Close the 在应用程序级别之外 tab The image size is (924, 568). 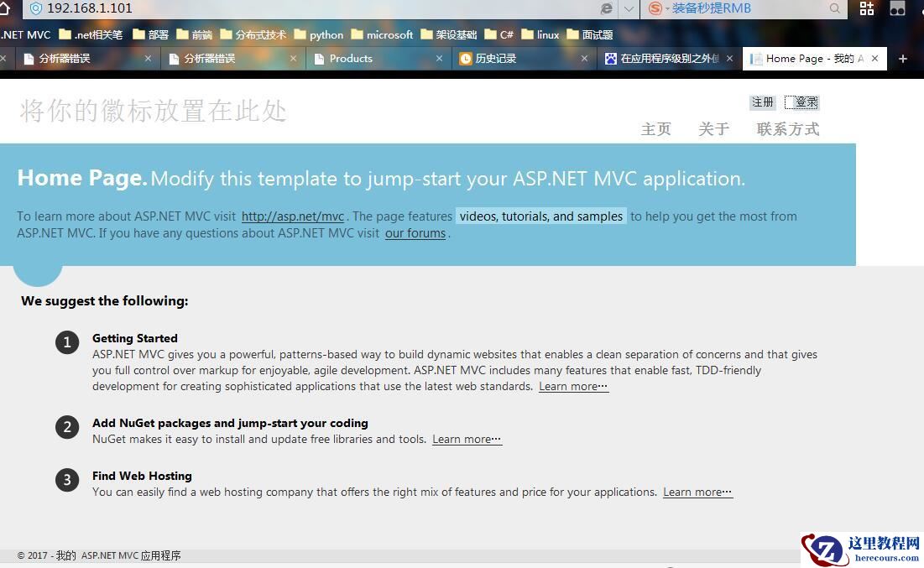729,59
